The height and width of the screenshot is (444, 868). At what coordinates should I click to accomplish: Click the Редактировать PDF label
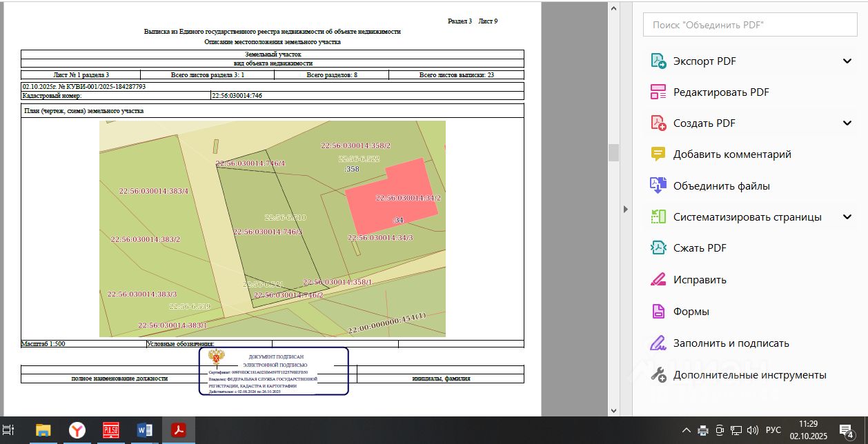[721, 92]
